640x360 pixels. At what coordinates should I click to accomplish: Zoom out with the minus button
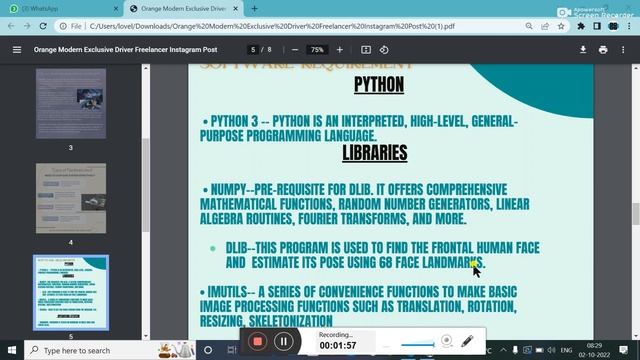(295, 50)
